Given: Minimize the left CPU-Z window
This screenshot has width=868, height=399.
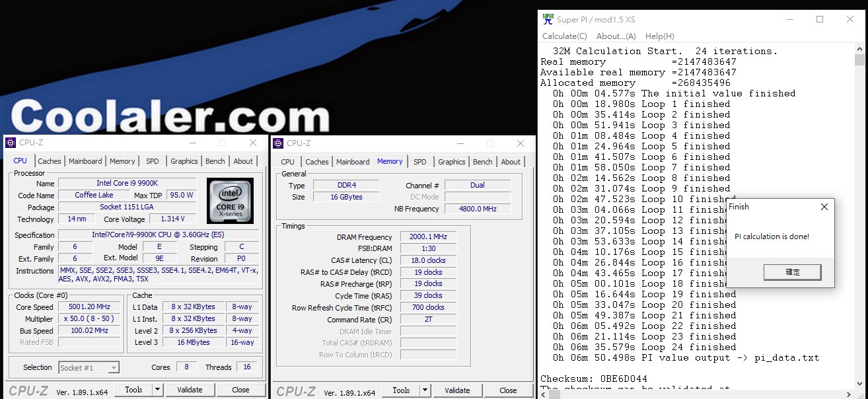Looking at the screenshot, I should click(x=192, y=143).
